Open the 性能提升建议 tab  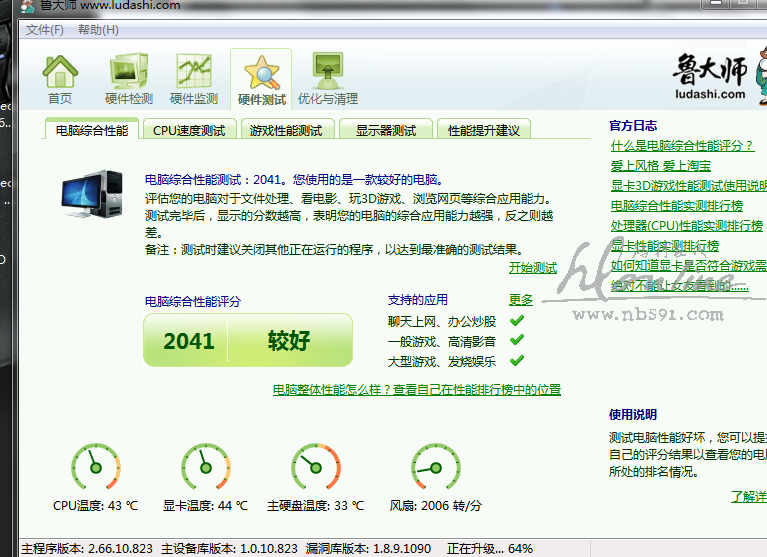pyautogui.click(x=483, y=130)
